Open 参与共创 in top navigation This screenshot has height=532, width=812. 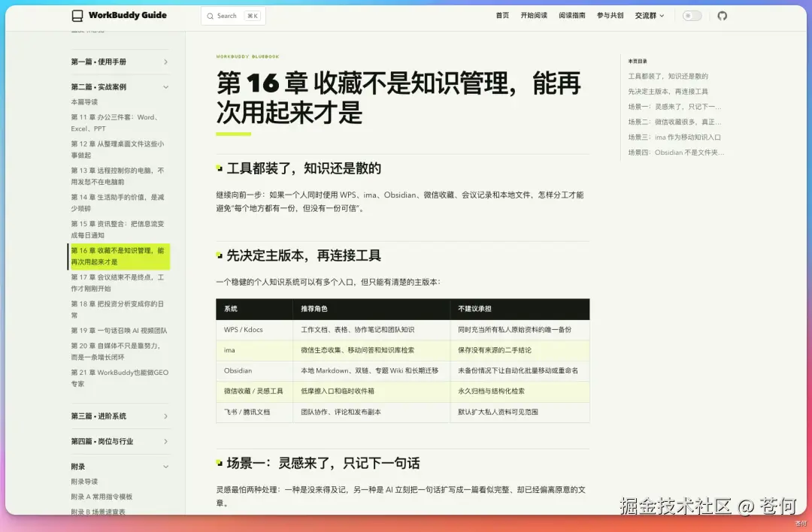click(x=610, y=16)
